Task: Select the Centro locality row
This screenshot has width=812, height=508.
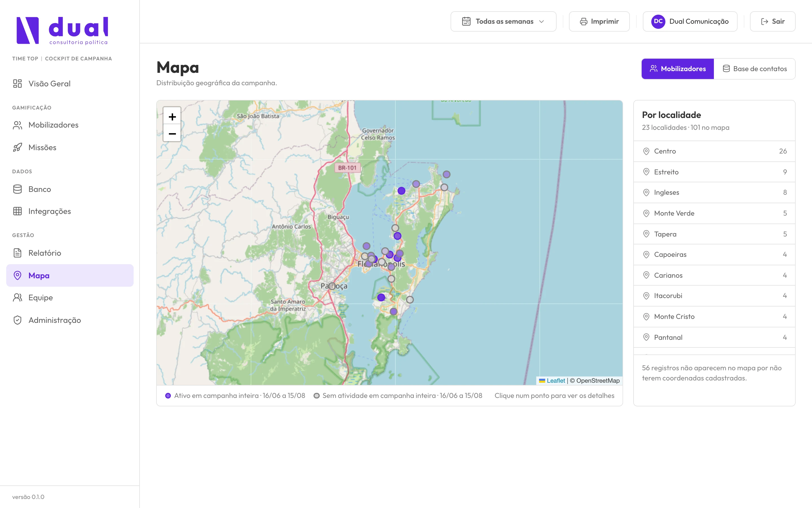Action: [714, 151]
